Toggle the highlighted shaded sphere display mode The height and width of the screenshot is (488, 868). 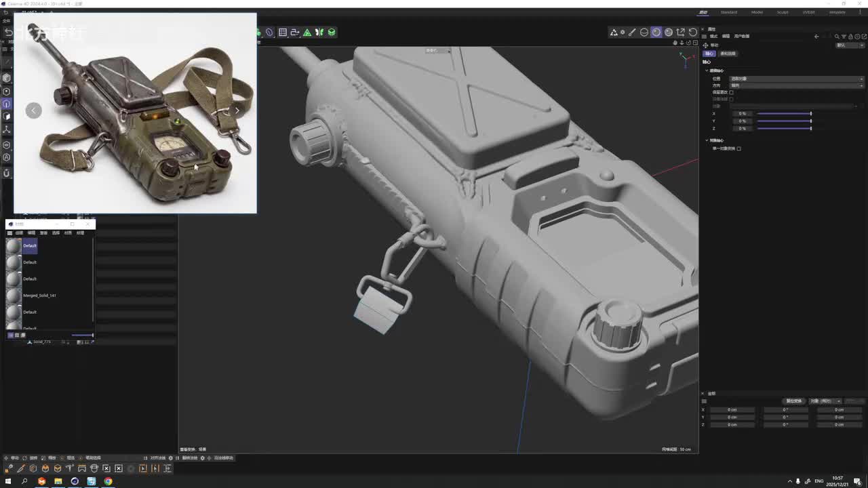click(x=656, y=32)
